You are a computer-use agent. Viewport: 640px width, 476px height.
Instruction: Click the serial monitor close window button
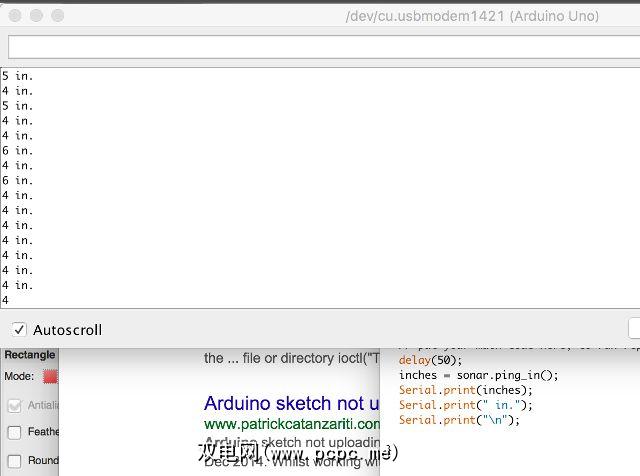coord(15,16)
